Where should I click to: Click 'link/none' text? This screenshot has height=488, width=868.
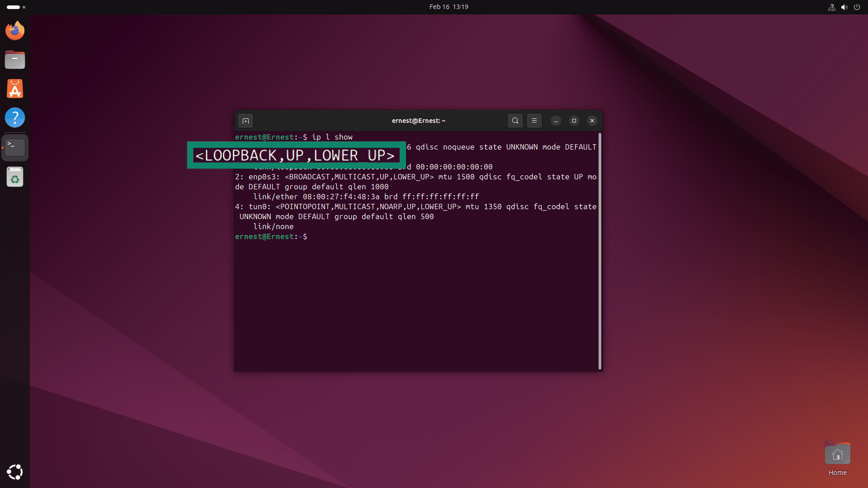click(274, 226)
